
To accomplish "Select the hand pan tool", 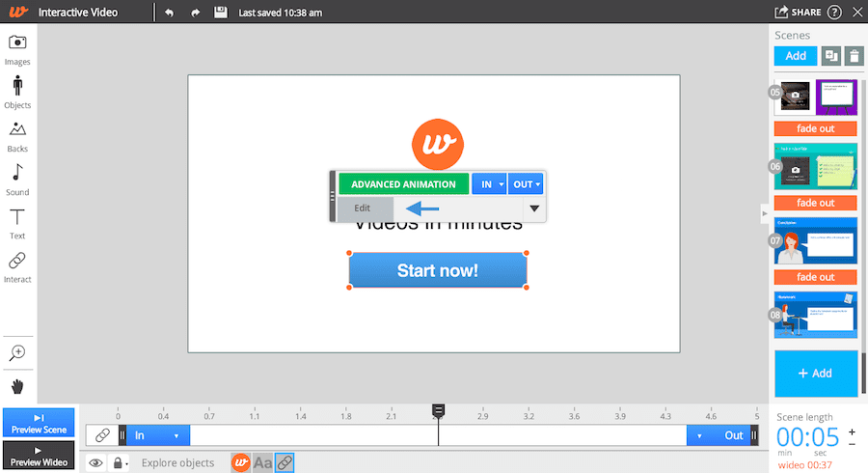I will coord(17,386).
